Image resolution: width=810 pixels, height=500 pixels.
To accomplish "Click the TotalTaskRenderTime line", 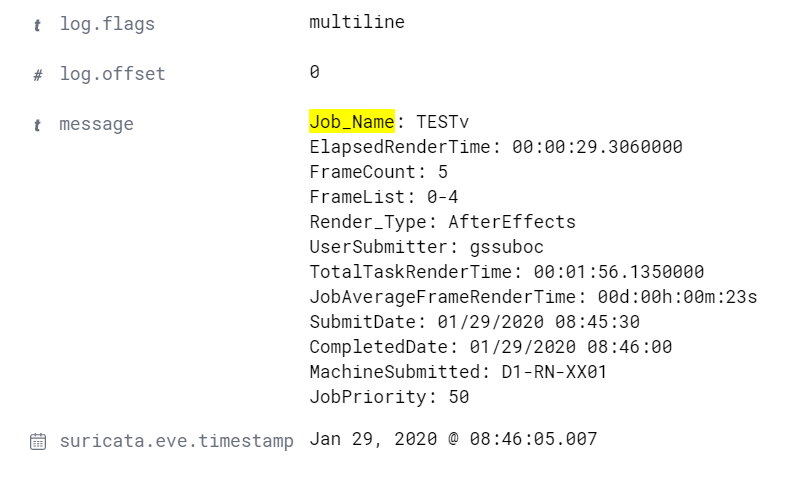I will pyautogui.click(x=507, y=272).
